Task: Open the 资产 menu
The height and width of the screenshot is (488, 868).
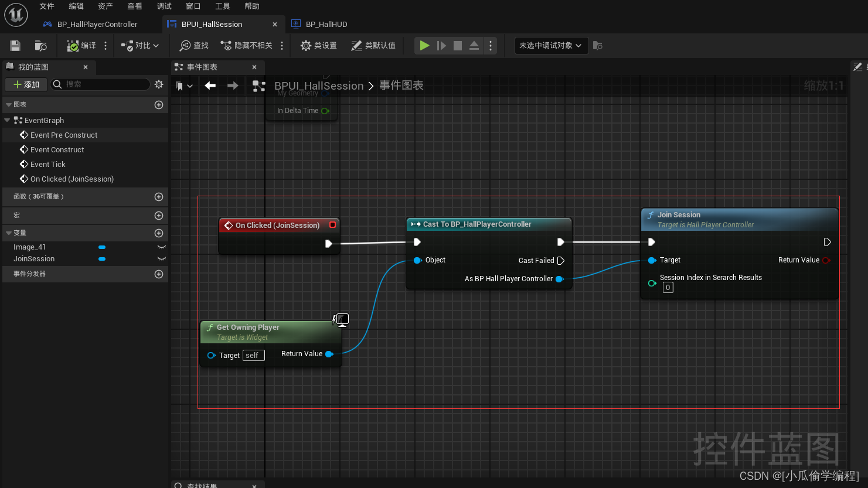Action: [105, 6]
